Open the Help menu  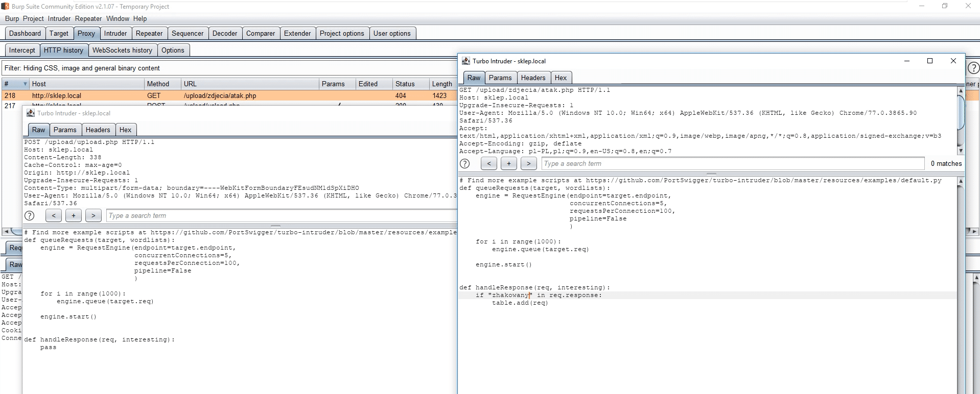coord(140,18)
